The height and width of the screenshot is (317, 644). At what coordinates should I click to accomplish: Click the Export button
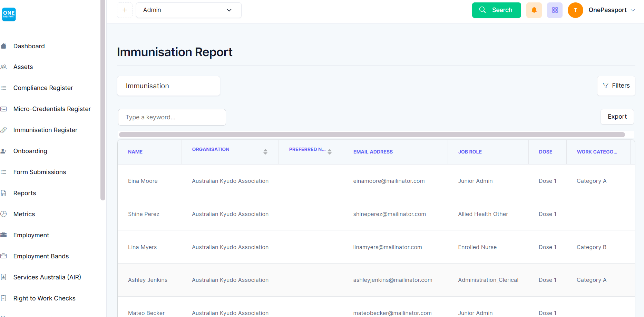[617, 117]
